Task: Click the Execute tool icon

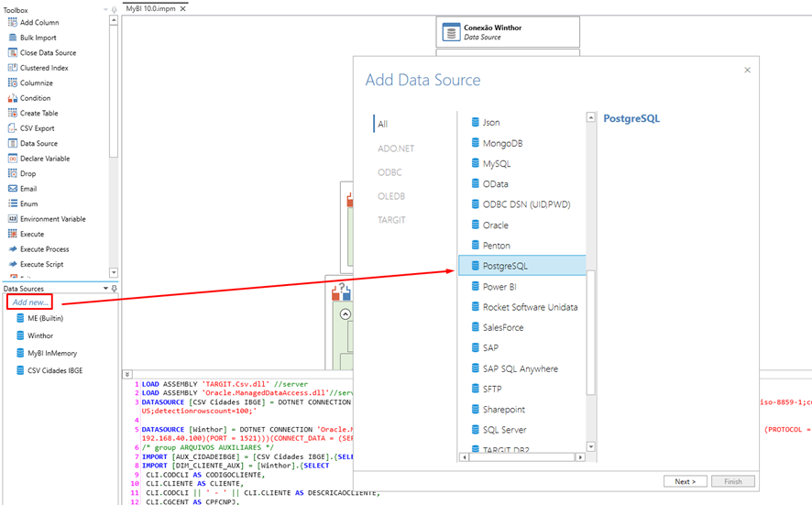Action: 13,234
